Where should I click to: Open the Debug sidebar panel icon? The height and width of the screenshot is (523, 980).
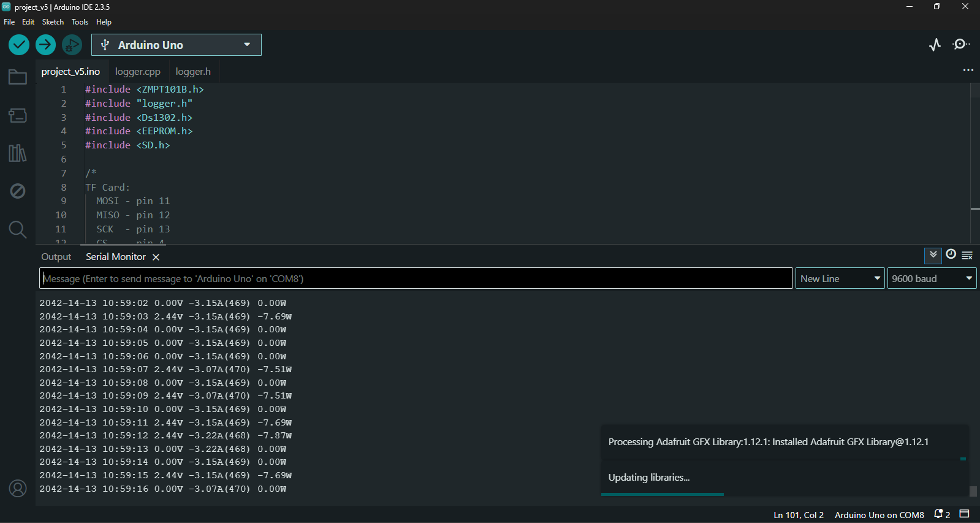point(18,191)
